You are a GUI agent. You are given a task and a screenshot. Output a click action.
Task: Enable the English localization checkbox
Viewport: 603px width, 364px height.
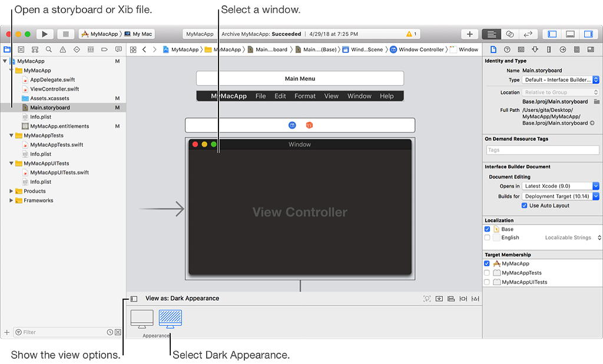(487, 237)
